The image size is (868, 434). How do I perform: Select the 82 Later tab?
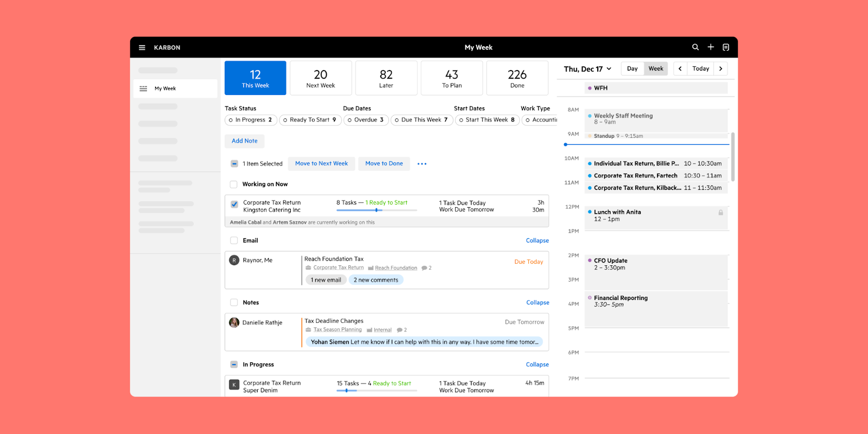pyautogui.click(x=386, y=78)
